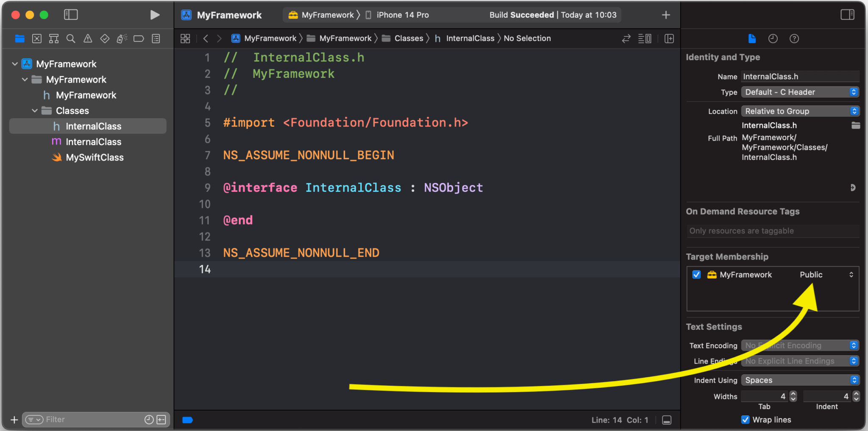Click the Adjust Editor Options icon
Image resolution: width=868 pixels, height=431 pixels.
(x=645, y=39)
